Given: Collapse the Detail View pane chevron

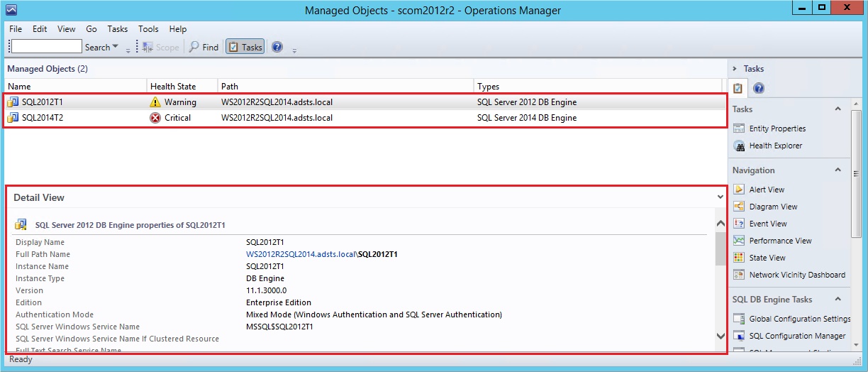Looking at the screenshot, I should click(720, 197).
